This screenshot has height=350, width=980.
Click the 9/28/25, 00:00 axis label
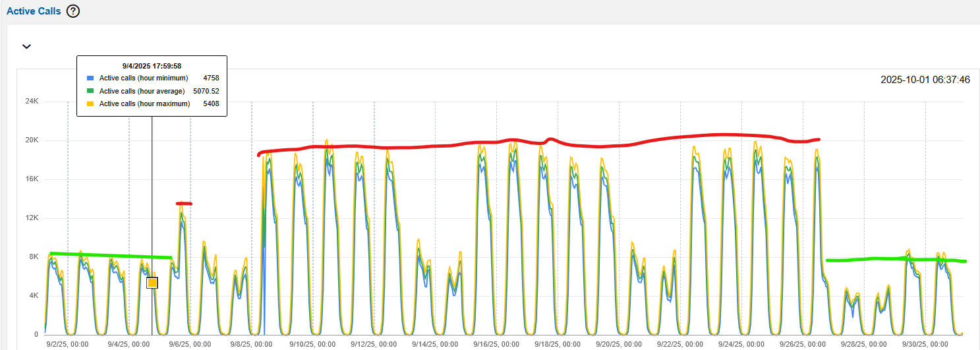(864, 344)
